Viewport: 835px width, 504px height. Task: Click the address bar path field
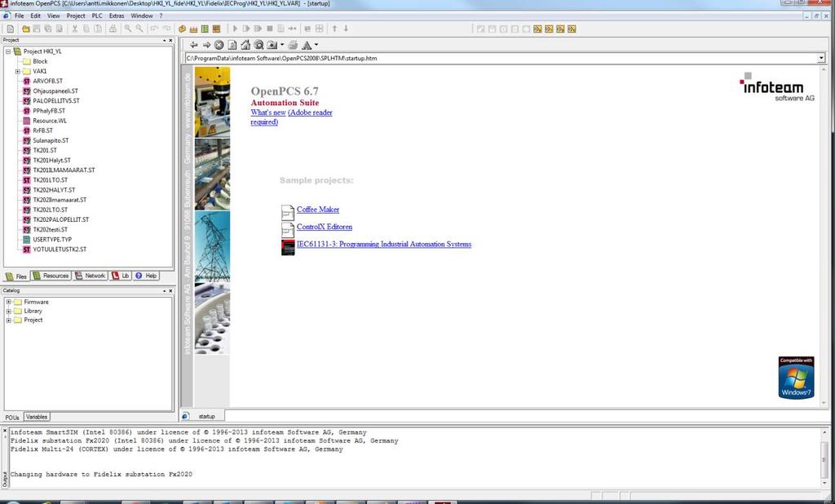501,58
